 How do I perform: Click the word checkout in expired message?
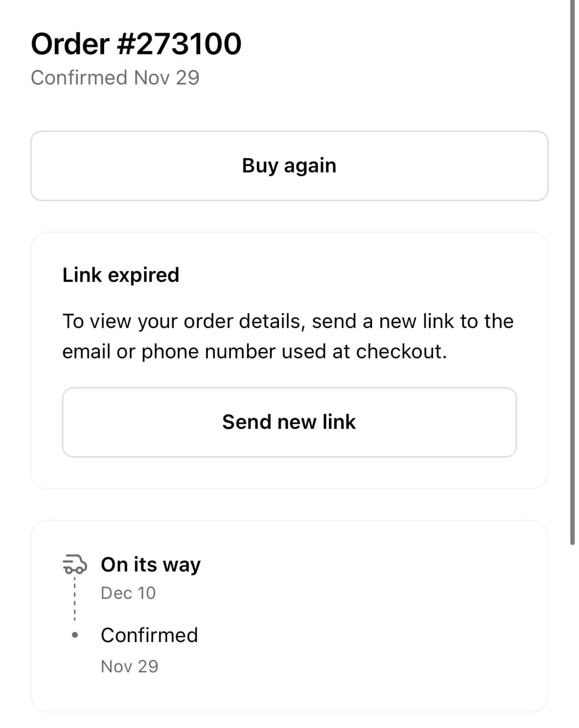[x=400, y=352]
